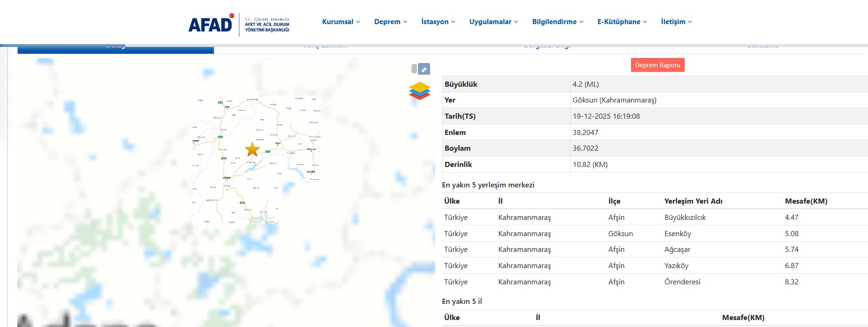Viewport: 868px width, 327px height.
Task: Expand the İstasyon dropdown
Action: (x=438, y=22)
